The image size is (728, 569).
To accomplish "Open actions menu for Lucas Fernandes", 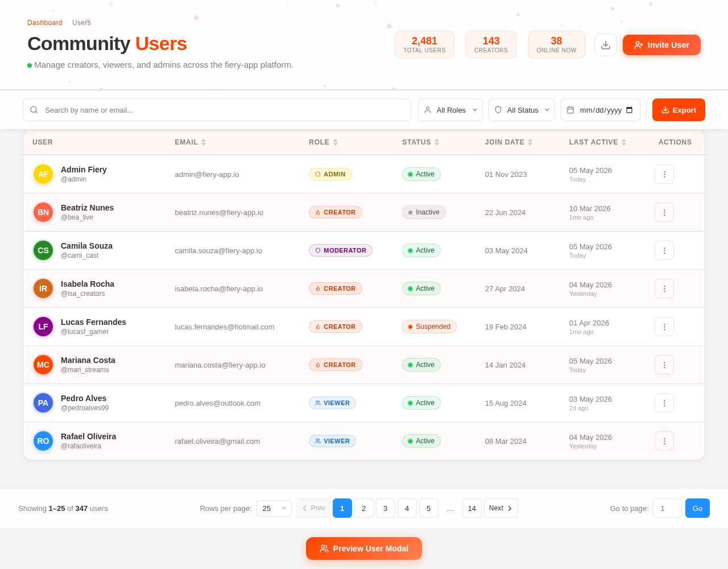I will pyautogui.click(x=664, y=327).
